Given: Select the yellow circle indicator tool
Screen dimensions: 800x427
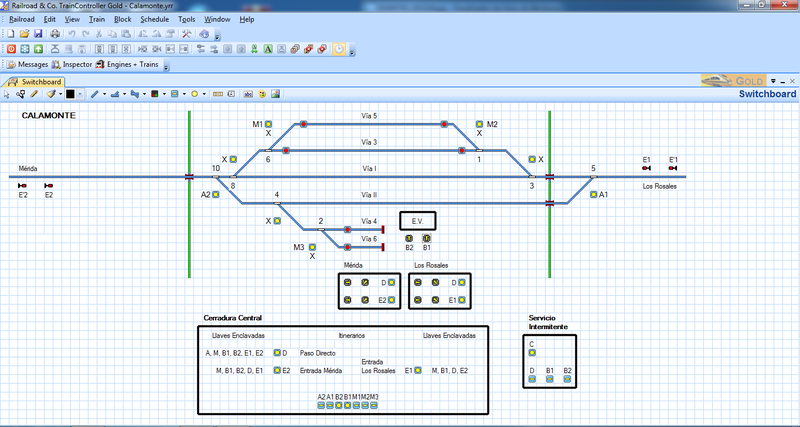Looking at the screenshot, I should [x=194, y=94].
